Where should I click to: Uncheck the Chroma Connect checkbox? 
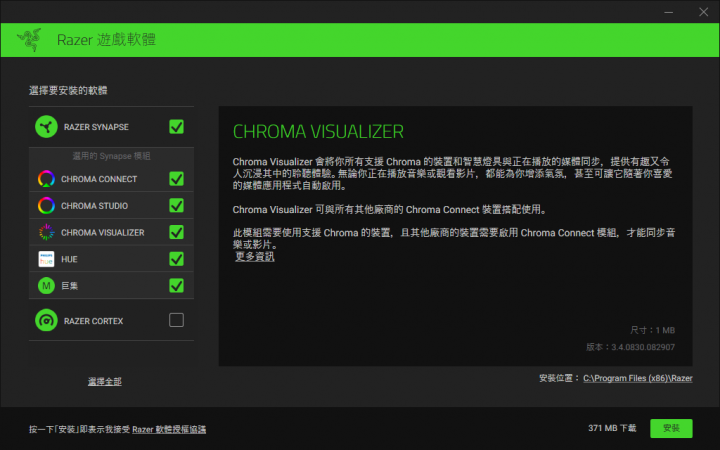pyautogui.click(x=176, y=179)
